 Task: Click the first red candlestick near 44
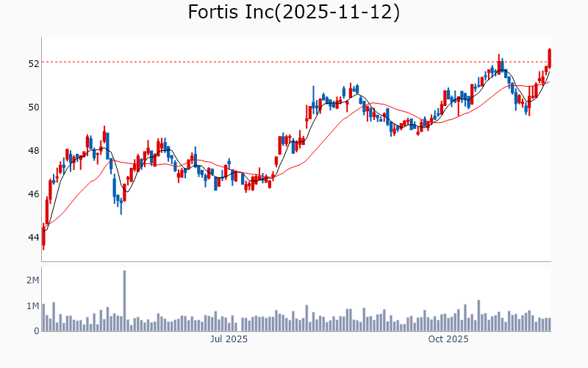[43, 236]
